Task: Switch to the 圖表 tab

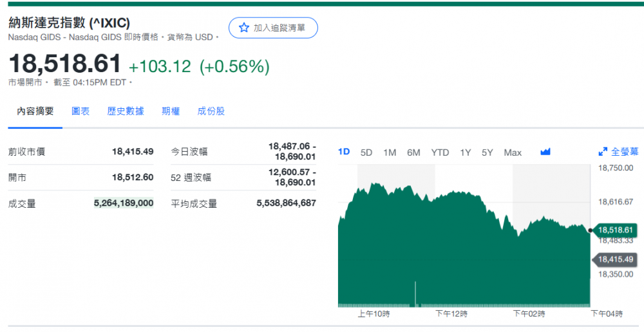Action: pos(80,111)
